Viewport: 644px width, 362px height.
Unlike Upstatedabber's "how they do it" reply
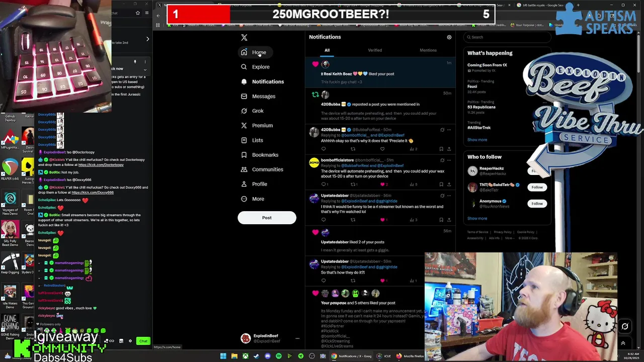382,281
